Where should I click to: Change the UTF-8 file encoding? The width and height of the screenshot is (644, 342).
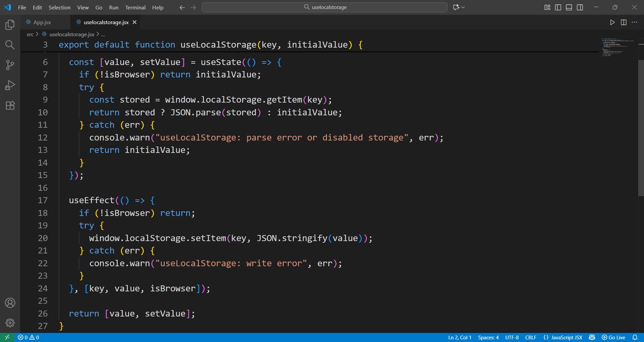(511, 338)
